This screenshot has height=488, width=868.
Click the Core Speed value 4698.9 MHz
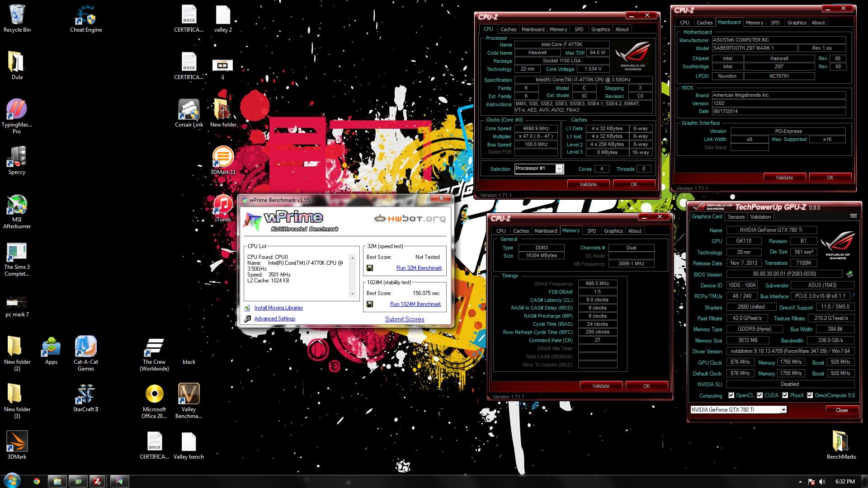[536, 128]
